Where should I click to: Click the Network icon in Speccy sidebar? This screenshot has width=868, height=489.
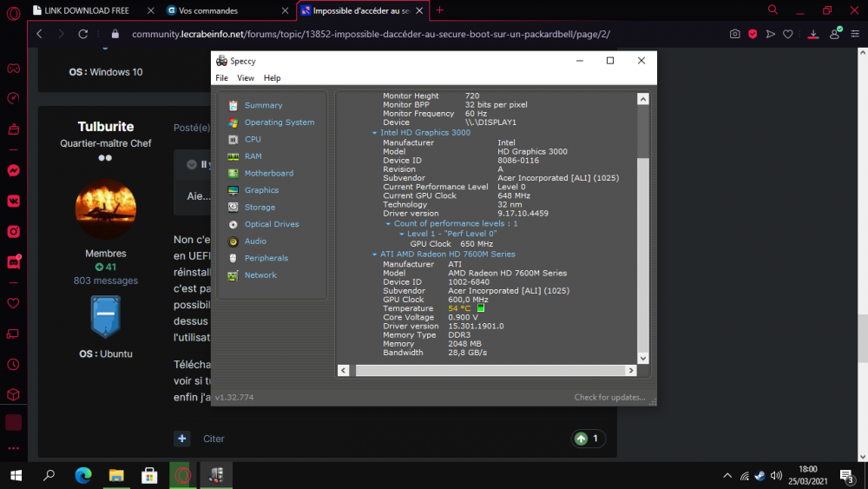pos(233,275)
